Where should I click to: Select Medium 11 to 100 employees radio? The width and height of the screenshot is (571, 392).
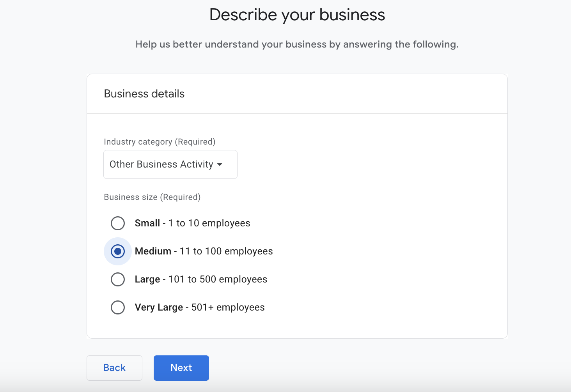tap(118, 251)
